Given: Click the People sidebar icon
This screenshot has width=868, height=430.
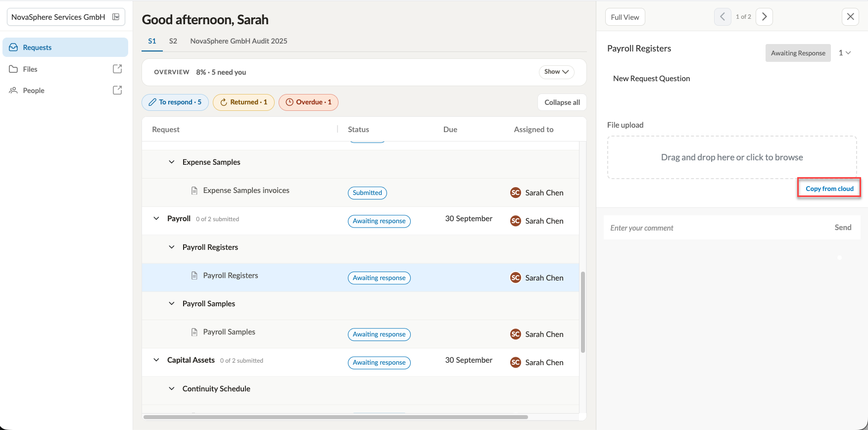Looking at the screenshot, I should 13,91.
